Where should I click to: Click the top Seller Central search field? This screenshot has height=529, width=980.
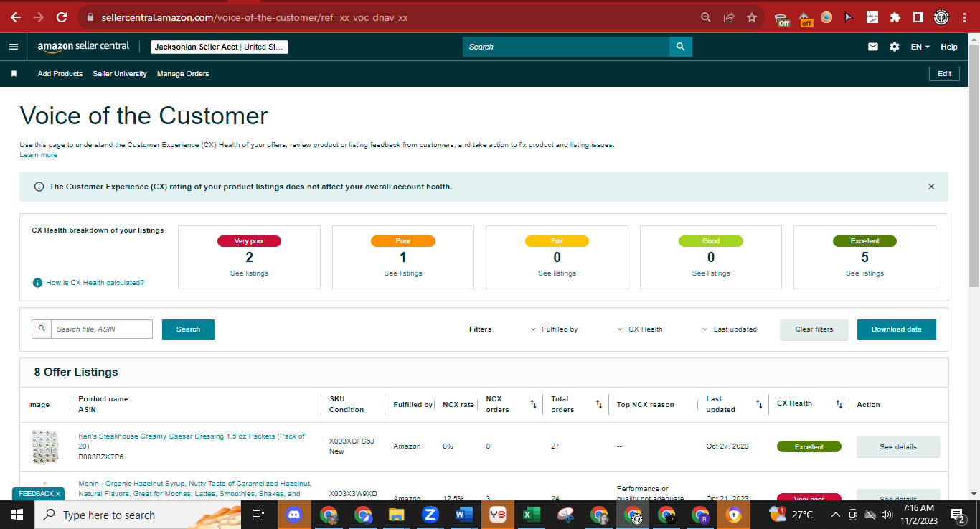[566, 47]
